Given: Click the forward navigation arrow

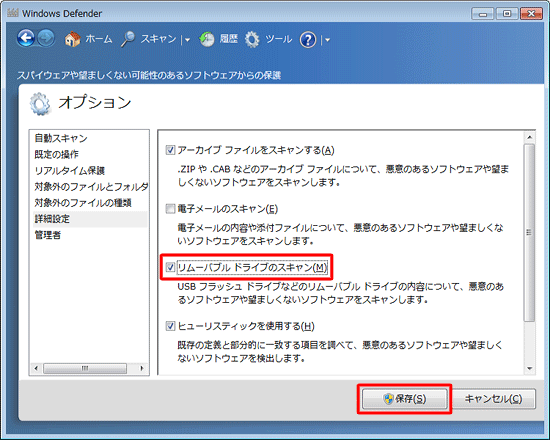Looking at the screenshot, I should (x=46, y=39).
